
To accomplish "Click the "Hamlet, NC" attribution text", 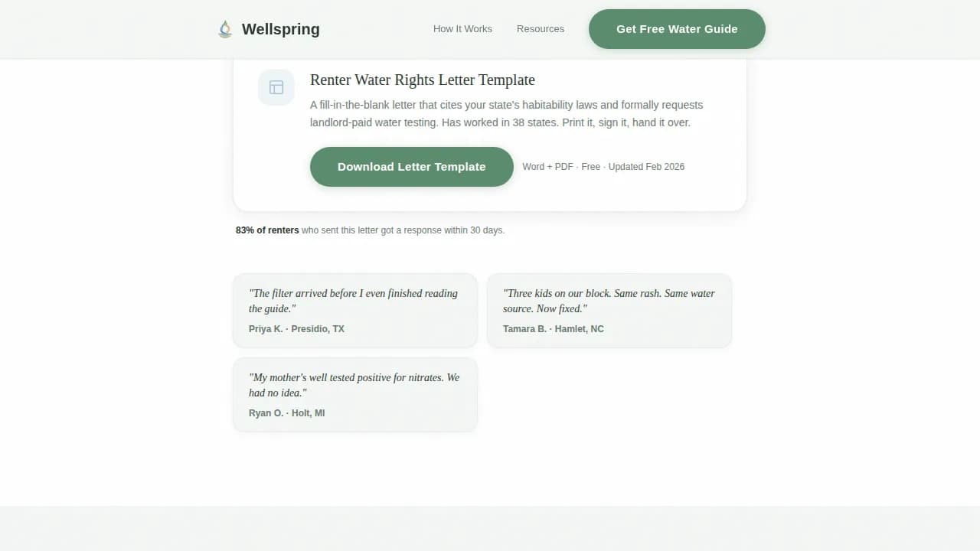I will pyautogui.click(x=579, y=328).
